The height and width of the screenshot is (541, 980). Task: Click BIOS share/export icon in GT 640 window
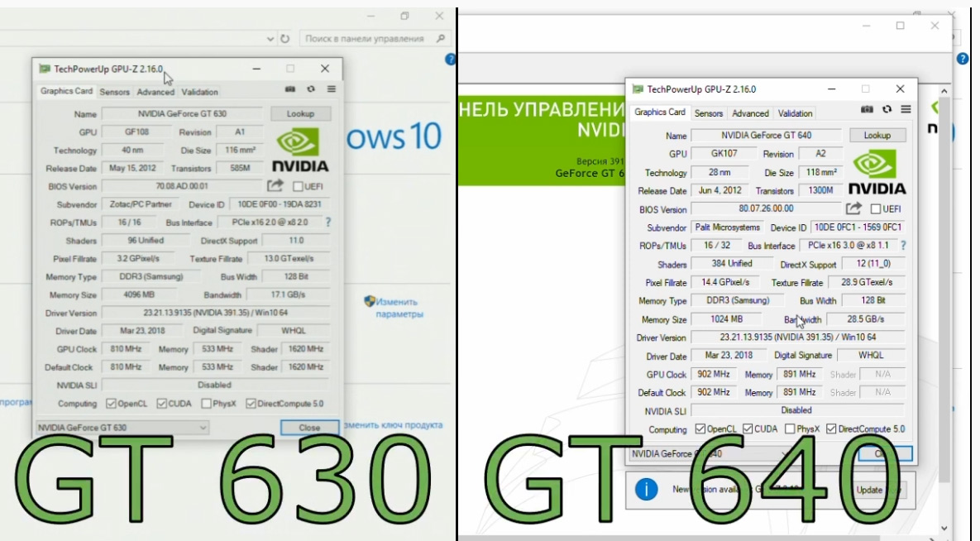pos(853,208)
